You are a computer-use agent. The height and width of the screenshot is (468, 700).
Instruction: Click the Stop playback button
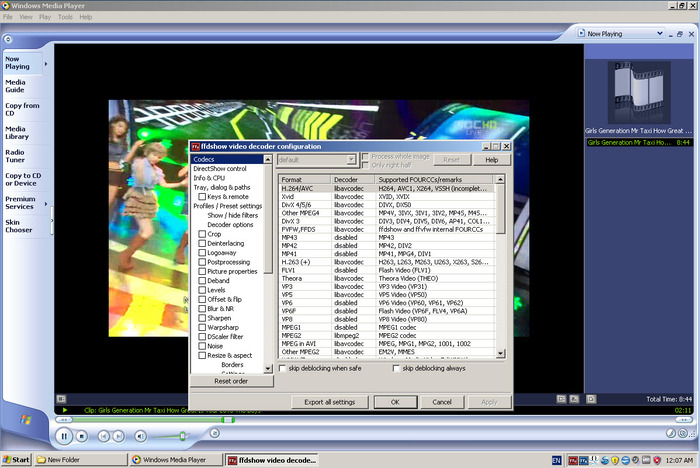pyautogui.click(x=82, y=436)
